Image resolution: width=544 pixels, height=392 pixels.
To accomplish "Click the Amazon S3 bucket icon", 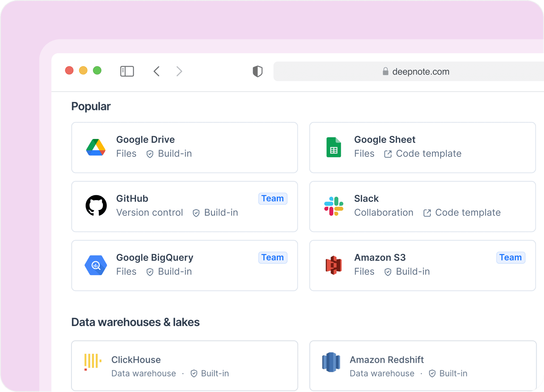I will [334, 265].
